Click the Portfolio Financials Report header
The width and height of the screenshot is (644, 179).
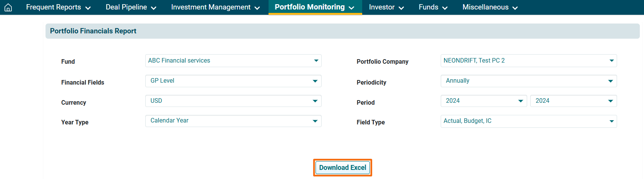pos(93,31)
